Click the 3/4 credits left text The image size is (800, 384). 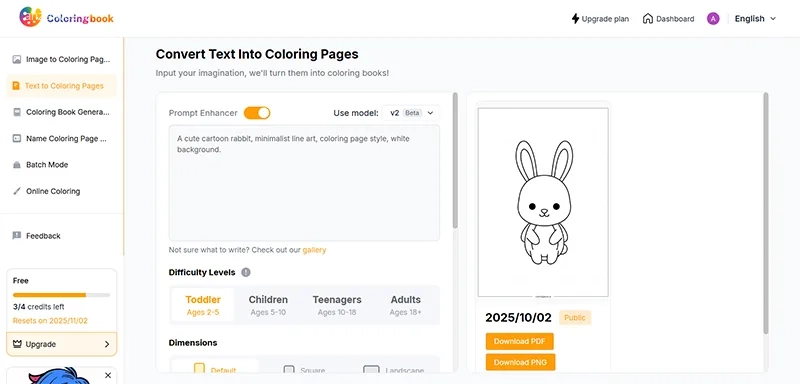tap(39, 307)
